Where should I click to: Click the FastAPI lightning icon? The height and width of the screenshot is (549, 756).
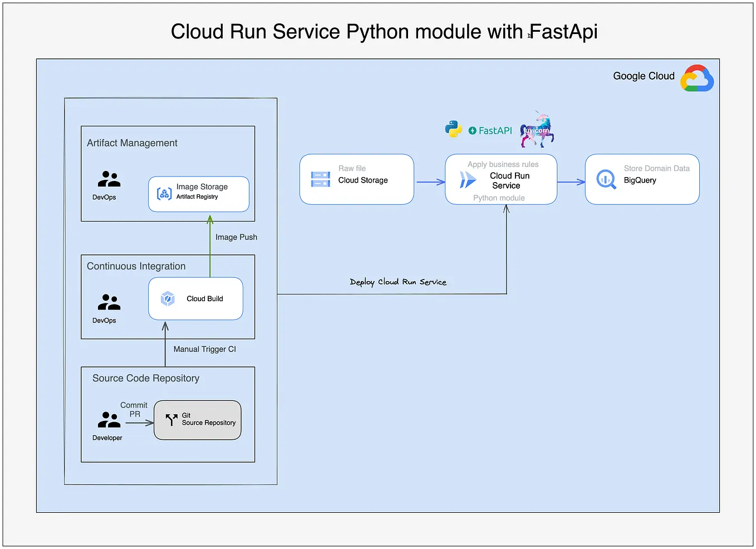pos(473,130)
